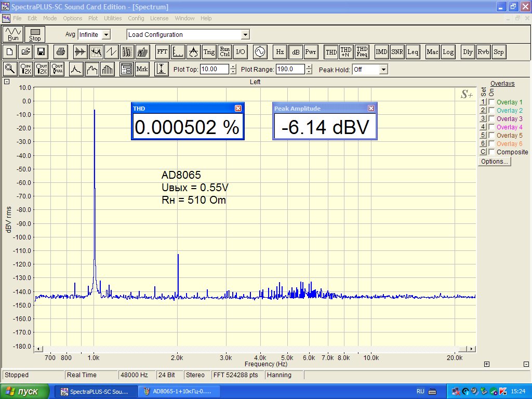Viewport: 532px width, 399px height.
Task: Click the THD+N toolbar button
Action: pos(346,52)
